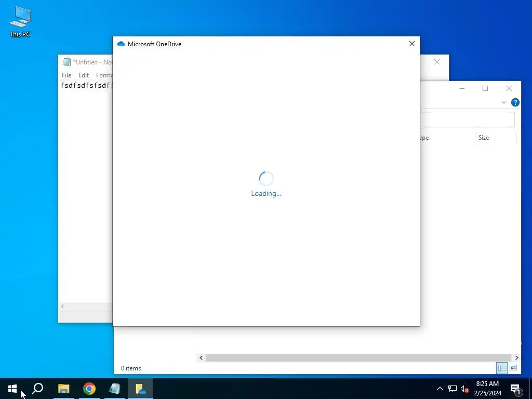The image size is (532, 399).
Task: Open the network tray icon
Action: (x=453, y=389)
